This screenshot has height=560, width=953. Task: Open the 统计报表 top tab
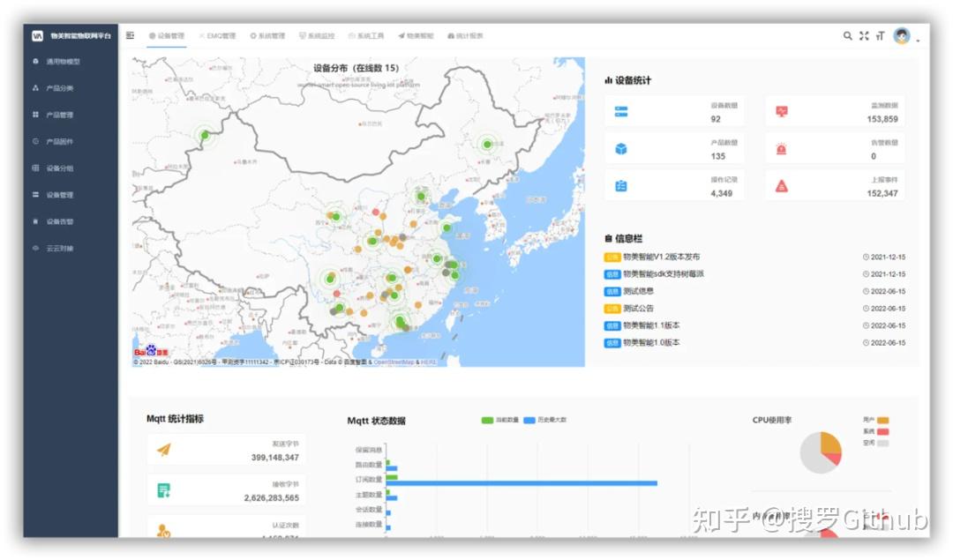click(465, 36)
